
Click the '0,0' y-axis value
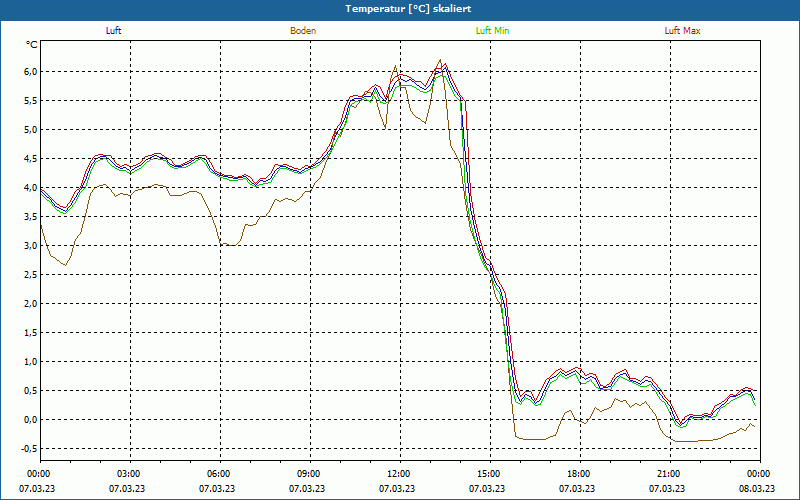(31, 420)
